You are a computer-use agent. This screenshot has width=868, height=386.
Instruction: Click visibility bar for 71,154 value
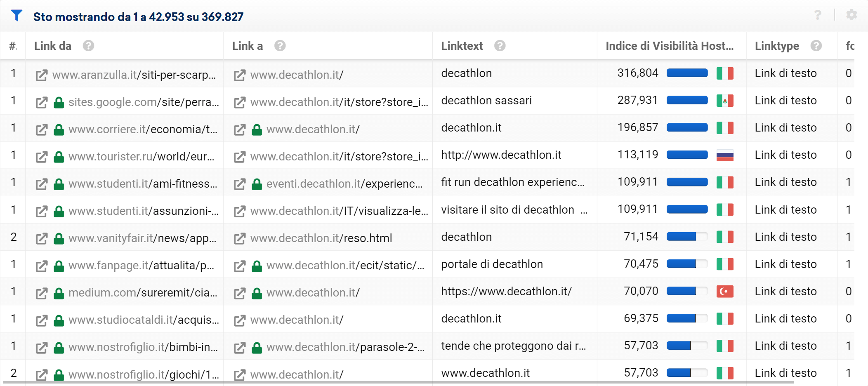tap(687, 237)
